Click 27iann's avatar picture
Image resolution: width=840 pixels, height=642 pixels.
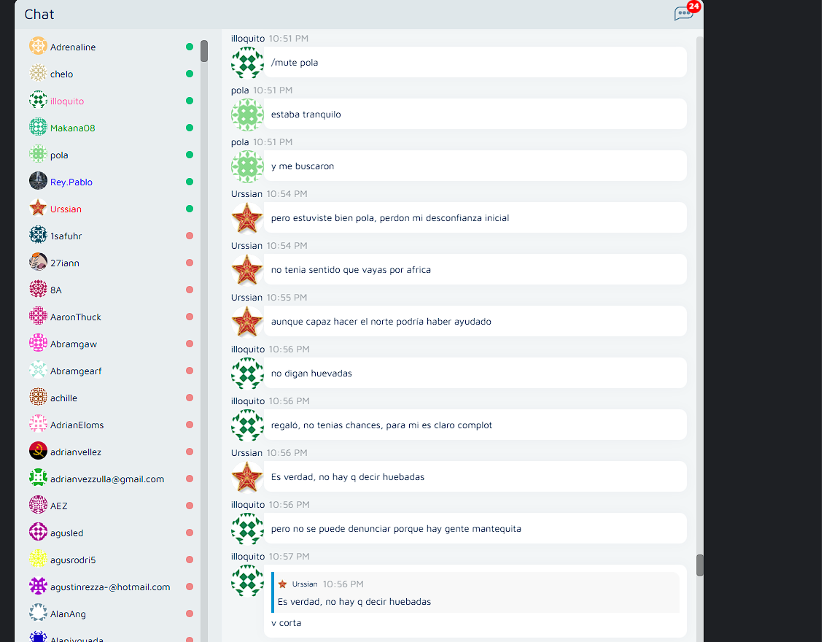pyautogui.click(x=38, y=263)
